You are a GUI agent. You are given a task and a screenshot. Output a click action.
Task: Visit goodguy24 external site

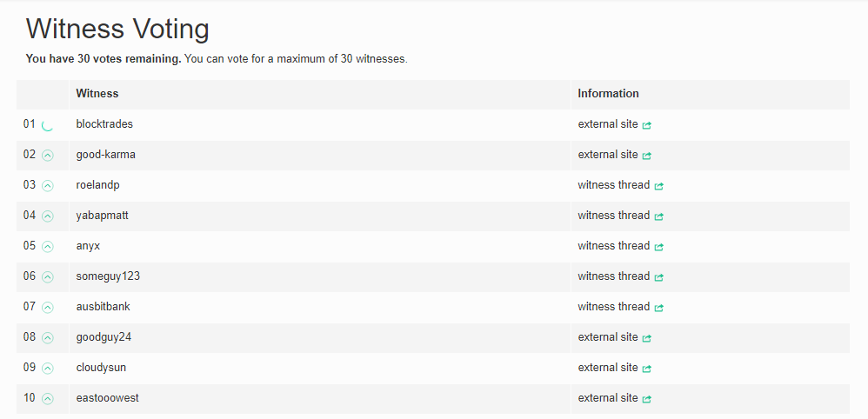[608, 337]
